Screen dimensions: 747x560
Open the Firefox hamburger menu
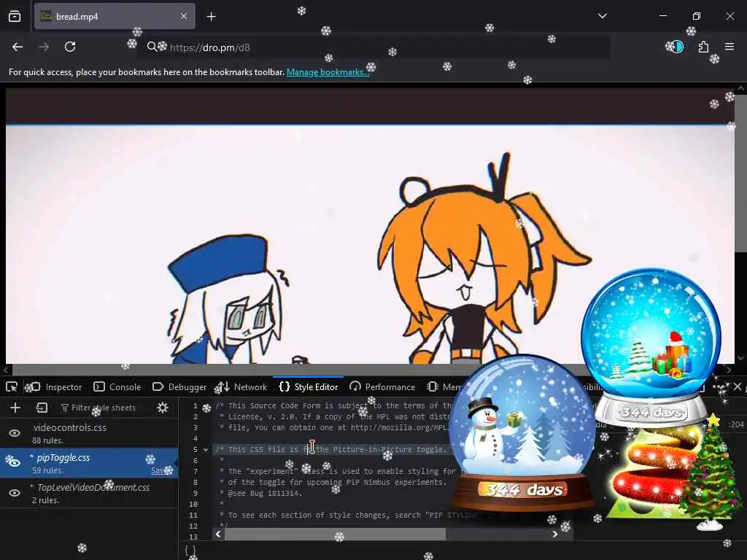(729, 47)
